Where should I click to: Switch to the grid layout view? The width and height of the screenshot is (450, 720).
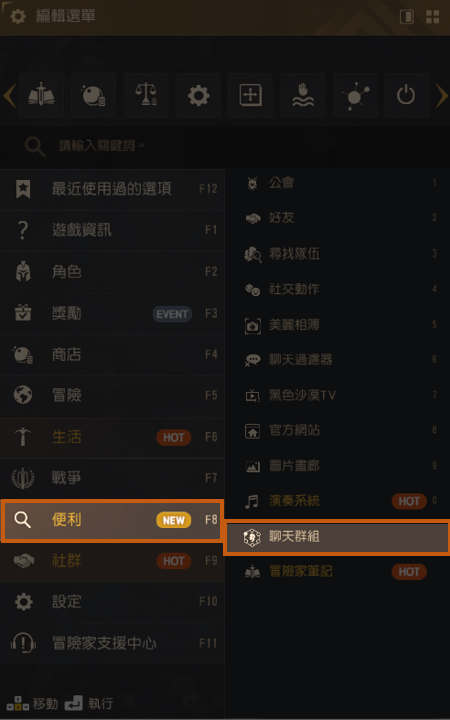click(433, 17)
